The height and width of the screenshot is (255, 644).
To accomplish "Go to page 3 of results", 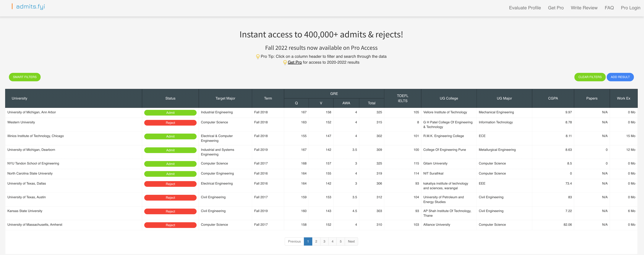I will click(x=324, y=242).
